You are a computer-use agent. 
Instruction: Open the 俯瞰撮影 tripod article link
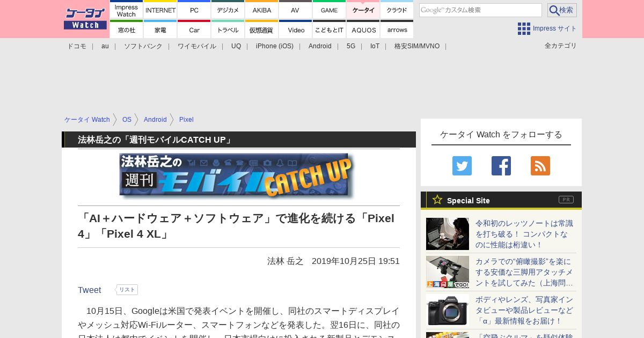tap(524, 272)
